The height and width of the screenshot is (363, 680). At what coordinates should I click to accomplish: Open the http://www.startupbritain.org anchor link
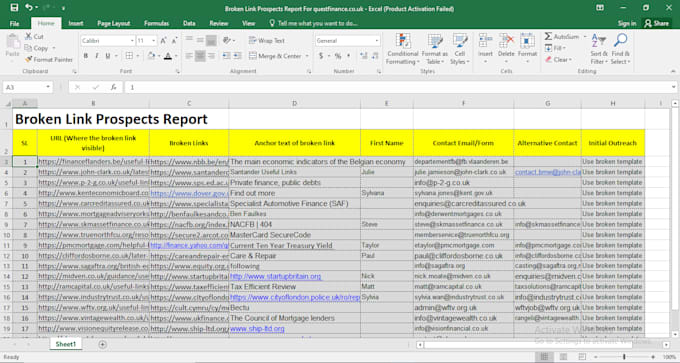pyautogui.click(x=275, y=276)
